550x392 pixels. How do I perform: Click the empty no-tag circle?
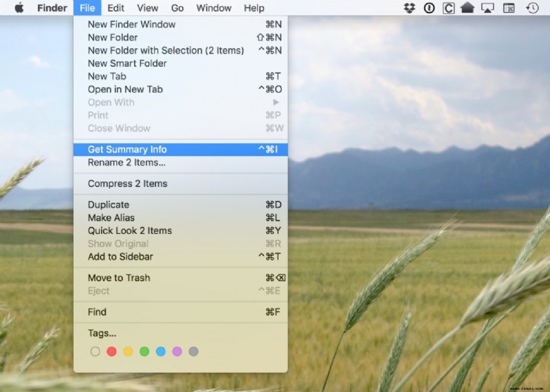click(x=95, y=351)
